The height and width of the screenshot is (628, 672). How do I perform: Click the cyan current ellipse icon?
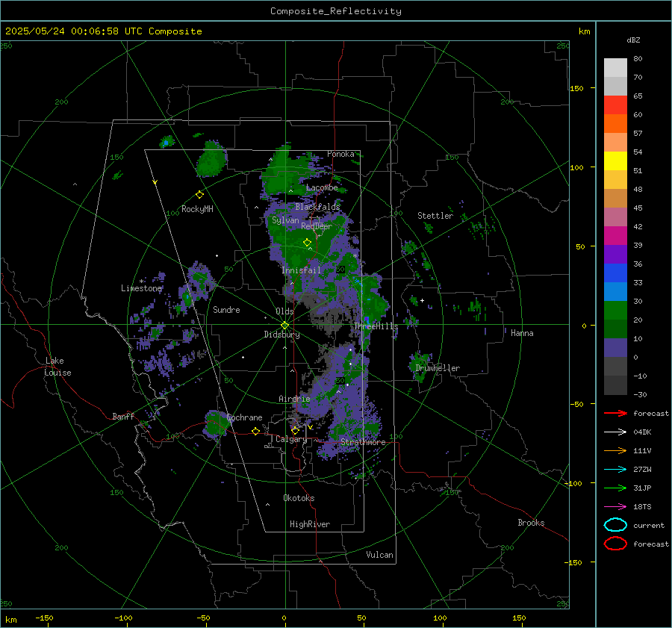(x=615, y=525)
